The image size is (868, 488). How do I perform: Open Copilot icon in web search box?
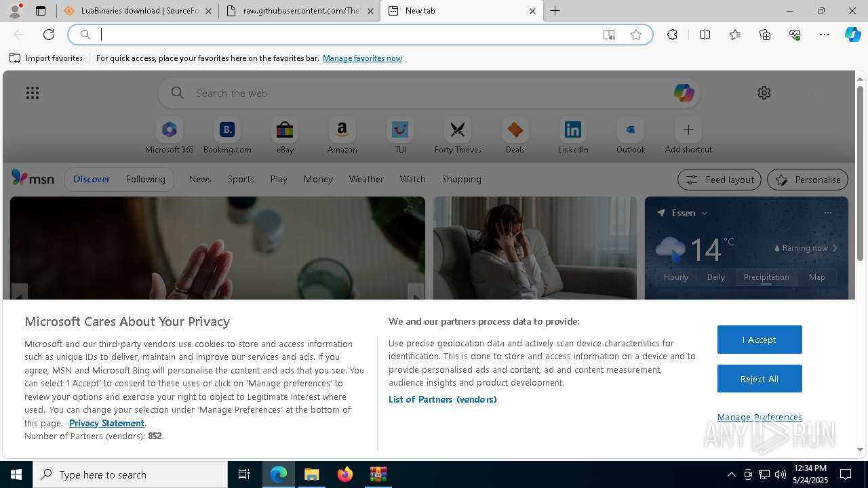pyautogui.click(x=684, y=93)
